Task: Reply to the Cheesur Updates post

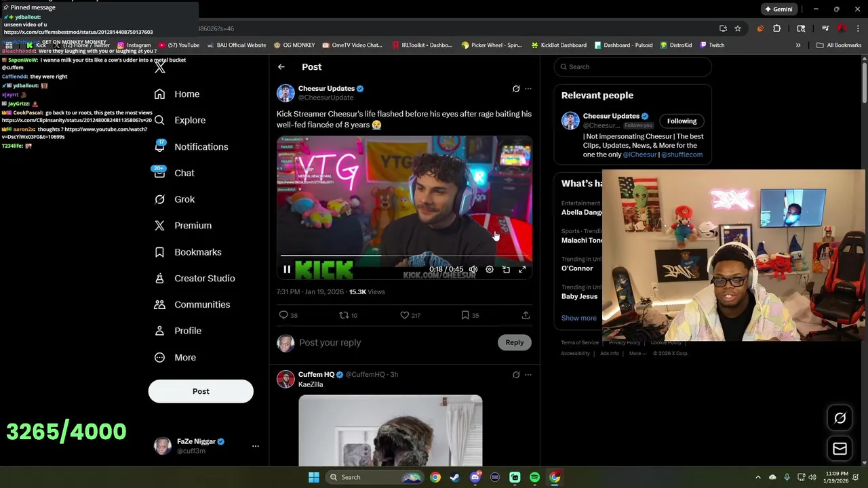Action: pyautogui.click(x=288, y=315)
